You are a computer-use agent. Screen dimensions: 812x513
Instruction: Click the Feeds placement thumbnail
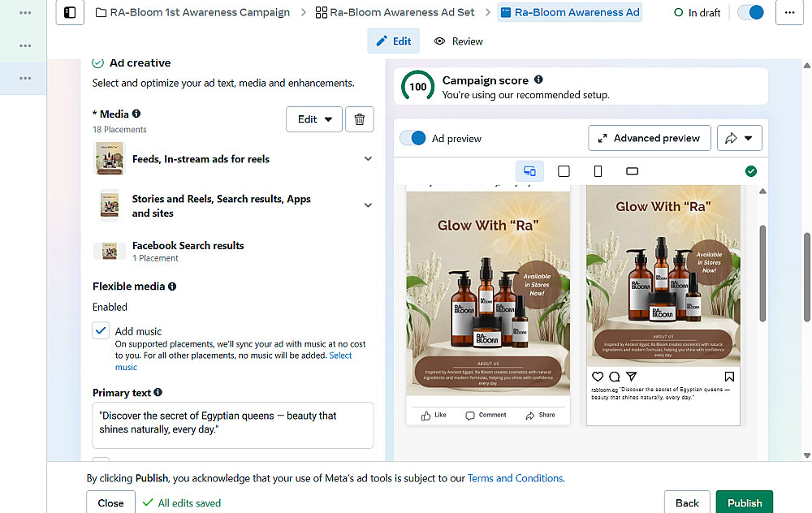pyautogui.click(x=110, y=158)
